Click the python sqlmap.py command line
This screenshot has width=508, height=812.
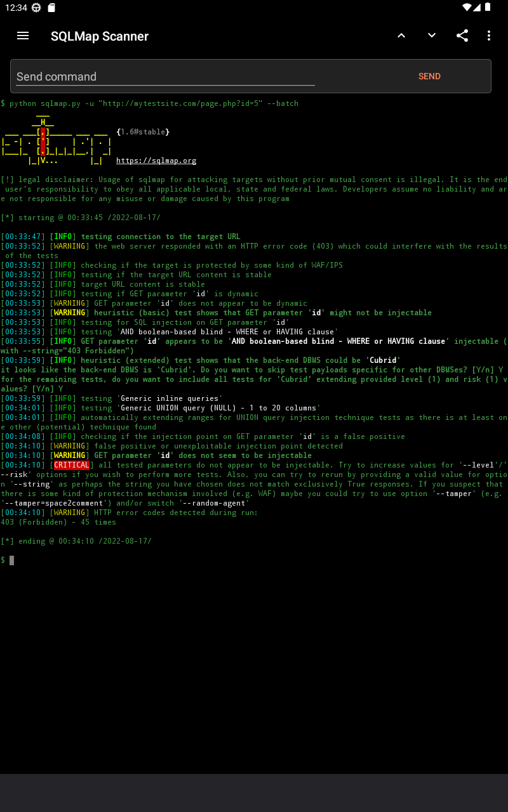coord(150,103)
